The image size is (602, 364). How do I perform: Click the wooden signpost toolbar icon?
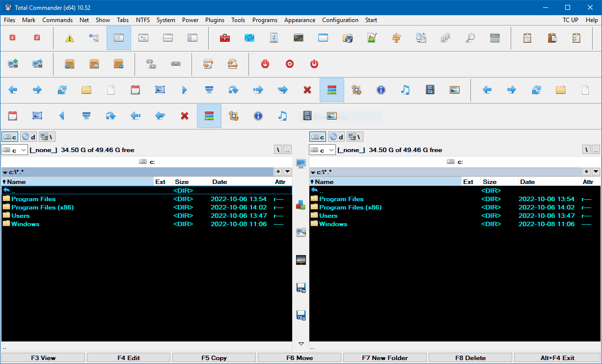tap(397, 38)
